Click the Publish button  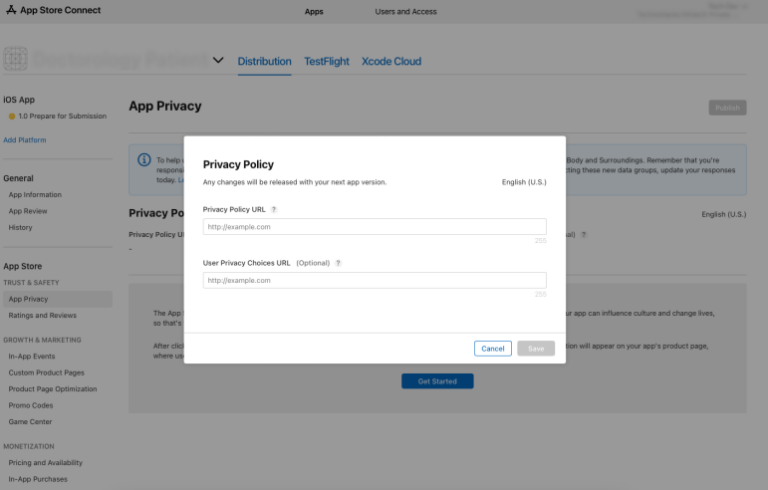coord(727,108)
